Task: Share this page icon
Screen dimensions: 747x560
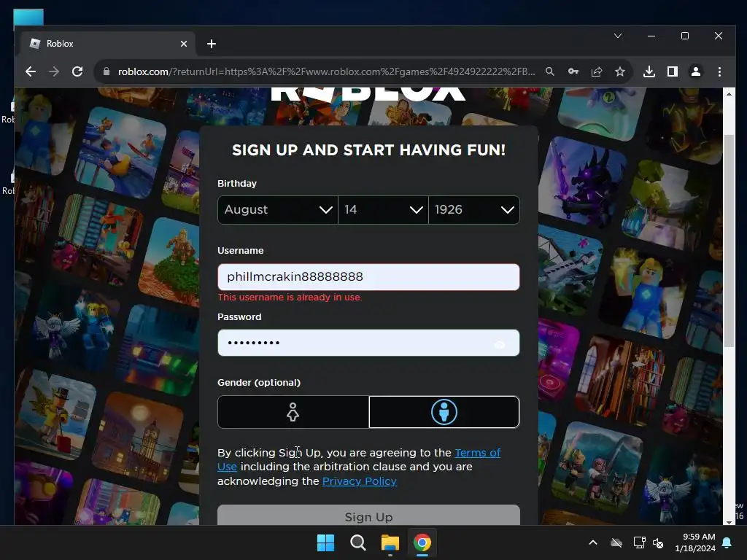Action: point(597,71)
